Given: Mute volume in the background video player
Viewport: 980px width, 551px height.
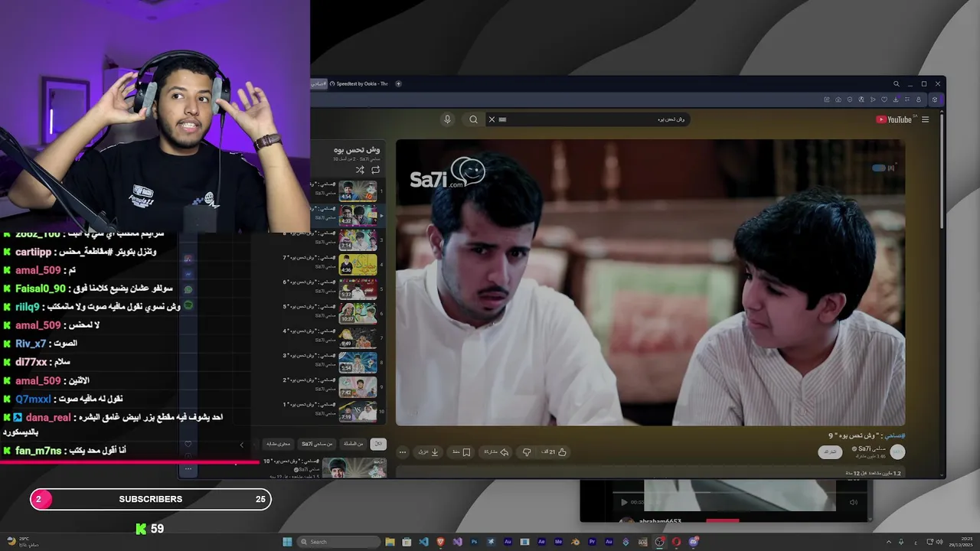Looking at the screenshot, I should (853, 502).
